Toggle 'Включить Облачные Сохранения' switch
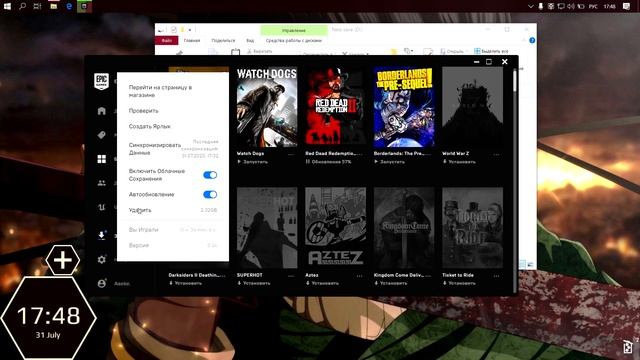This screenshot has width=640, height=360. coord(210,175)
